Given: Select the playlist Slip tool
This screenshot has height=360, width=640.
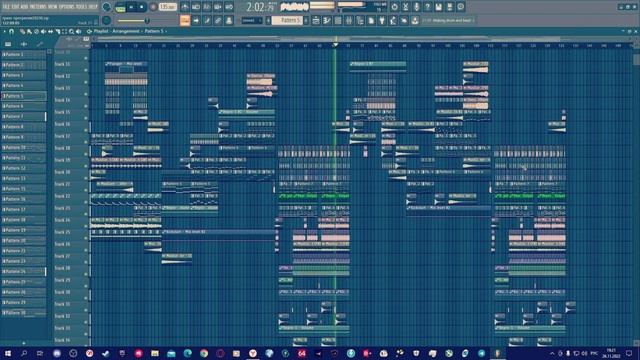Looking at the screenshot, I should pyautogui.click(x=50, y=31).
